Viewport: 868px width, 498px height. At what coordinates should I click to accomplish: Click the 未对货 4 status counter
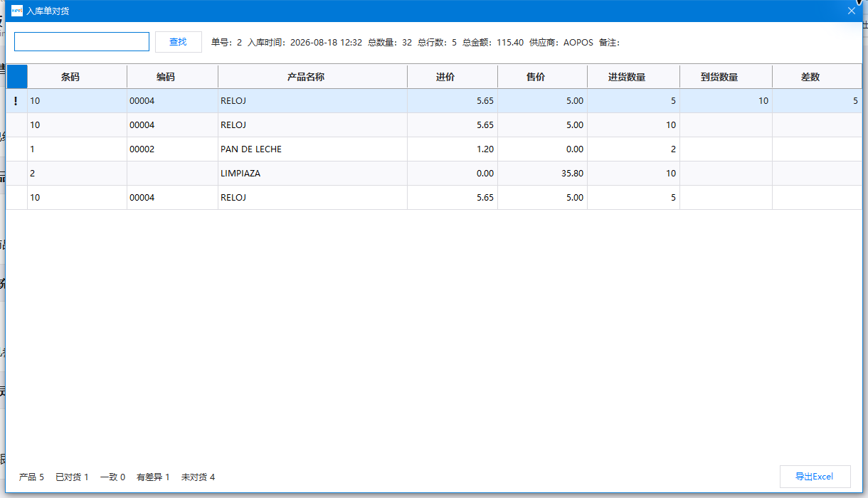[198, 477]
